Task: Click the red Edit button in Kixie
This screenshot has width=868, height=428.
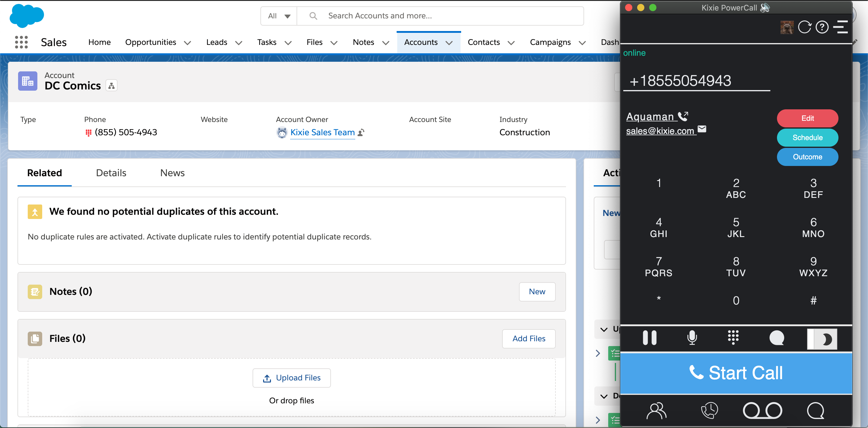Action: click(807, 118)
